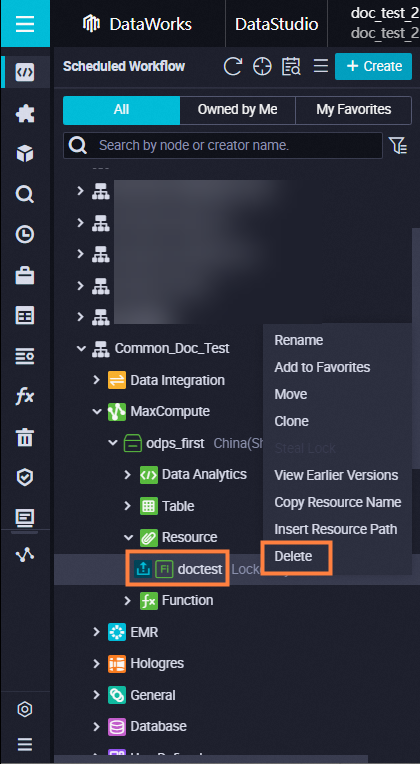Switch to the Owned by Me tab
Screen dimensions: 420x764
click(237, 110)
